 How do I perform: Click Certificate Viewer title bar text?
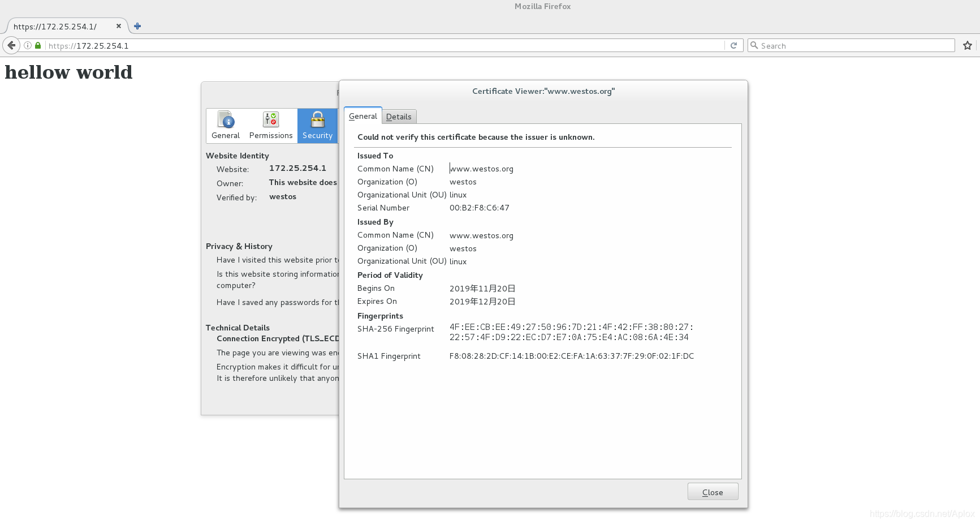[543, 91]
